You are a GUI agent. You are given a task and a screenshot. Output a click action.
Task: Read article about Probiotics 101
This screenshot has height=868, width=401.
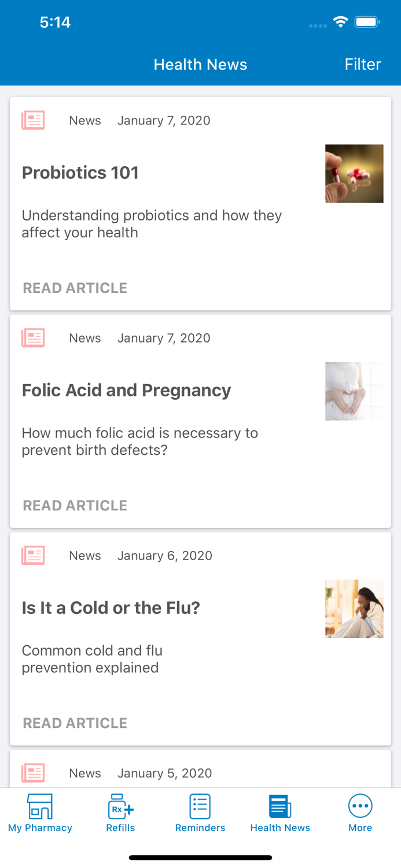click(75, 288)
